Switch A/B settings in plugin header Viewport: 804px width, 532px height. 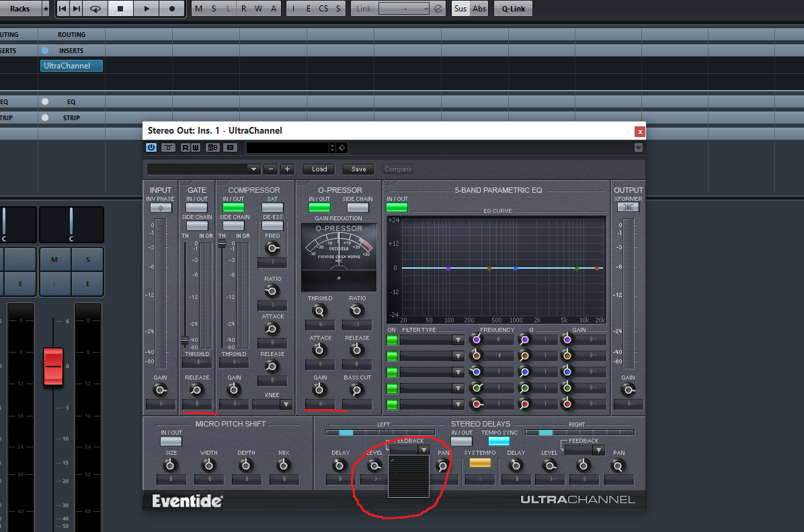click(x=212, y=148)
